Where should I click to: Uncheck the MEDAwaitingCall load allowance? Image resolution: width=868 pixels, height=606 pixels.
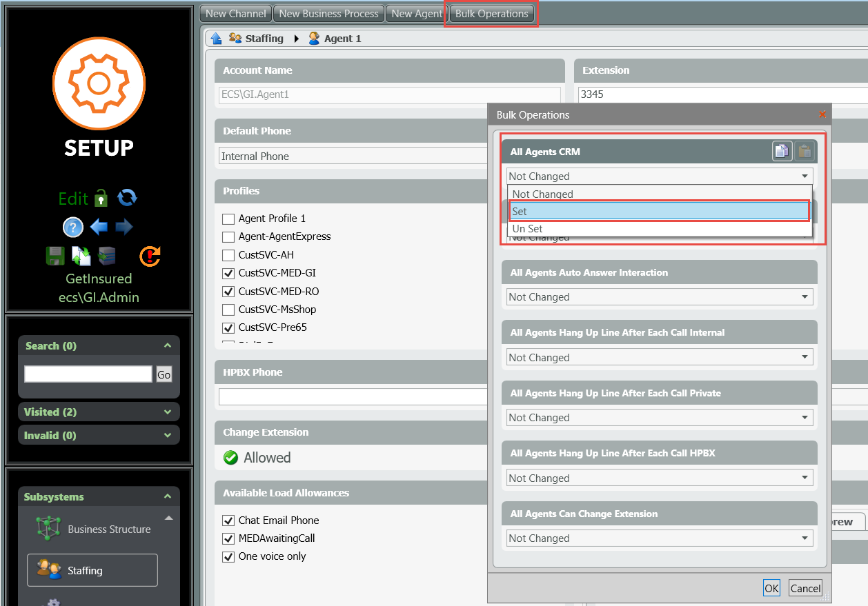coord(228,539)
